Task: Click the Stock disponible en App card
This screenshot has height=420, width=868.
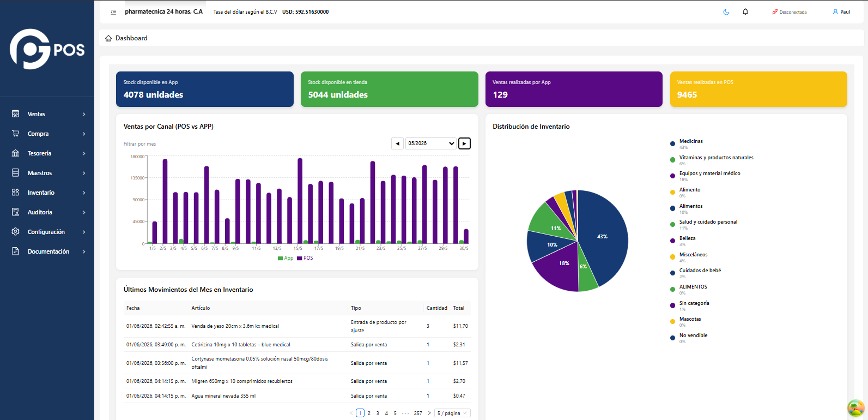Action: pos(205,89)
